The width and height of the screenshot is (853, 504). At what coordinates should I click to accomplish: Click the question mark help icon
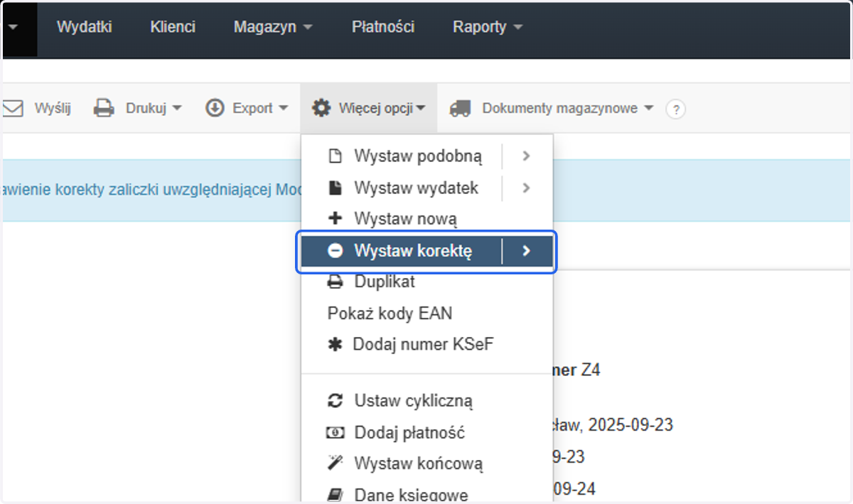(675, 109)
